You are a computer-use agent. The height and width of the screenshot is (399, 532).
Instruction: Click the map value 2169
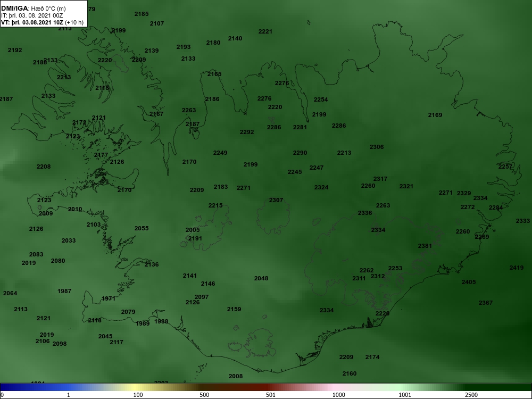(x=435, y=115)
